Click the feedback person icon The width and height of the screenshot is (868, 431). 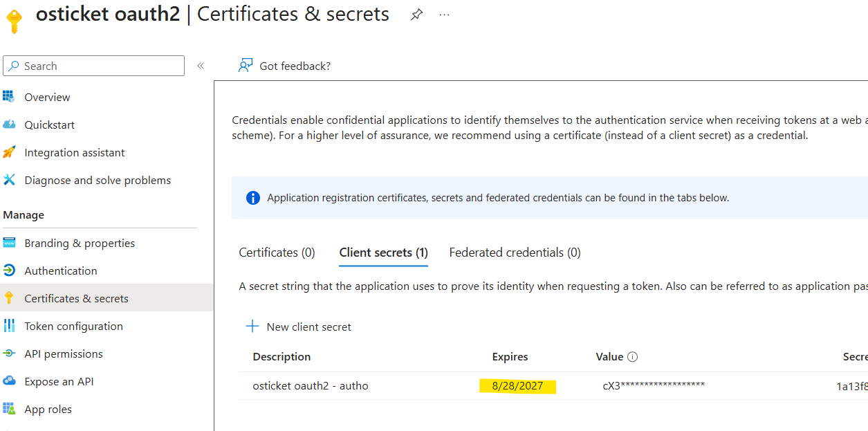pos(246,66)
